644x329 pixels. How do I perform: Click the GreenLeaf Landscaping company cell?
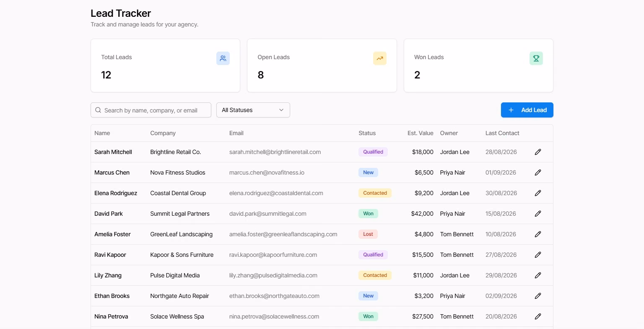coord(182,234)
